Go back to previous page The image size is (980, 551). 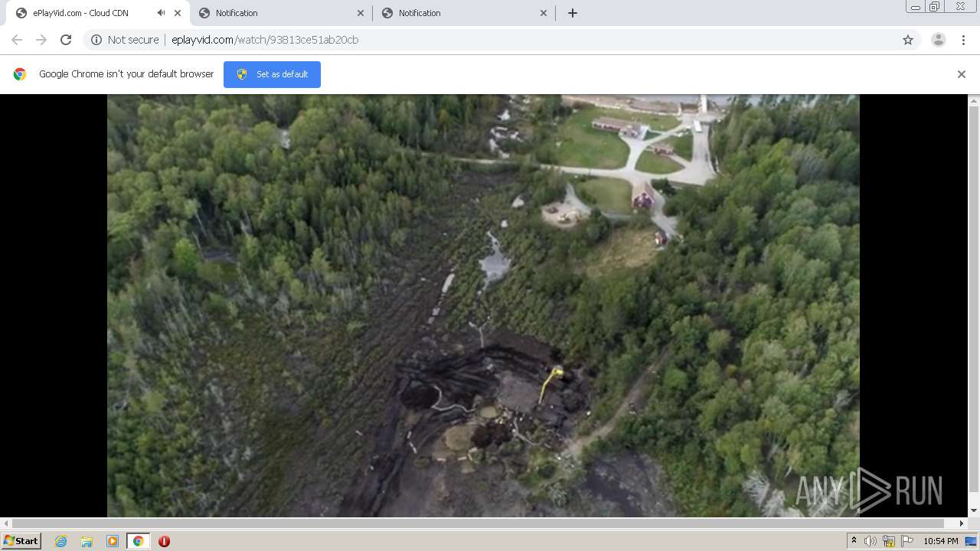(17, 40)
